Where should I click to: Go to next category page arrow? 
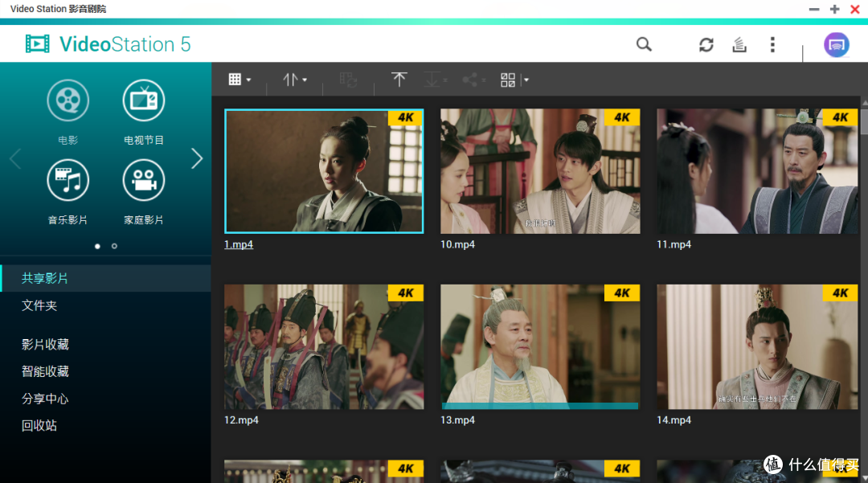197,159
